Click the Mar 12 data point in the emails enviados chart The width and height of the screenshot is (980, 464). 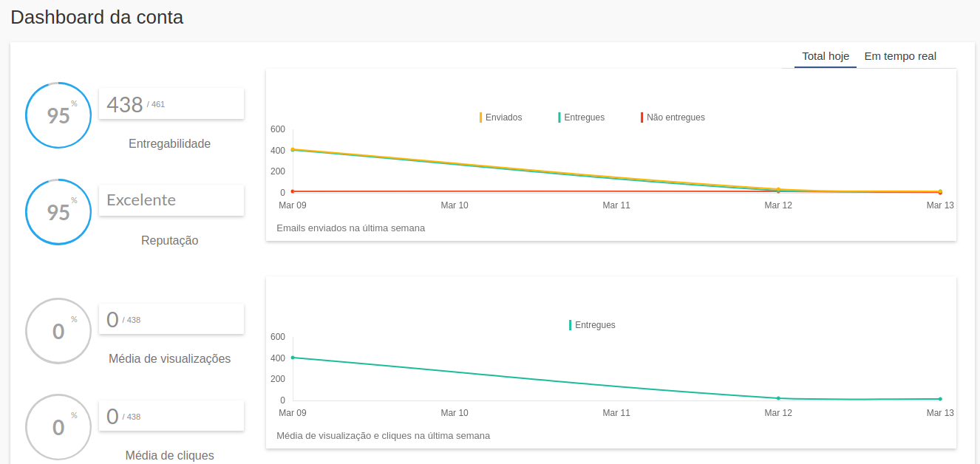click(x=778, y=190)
